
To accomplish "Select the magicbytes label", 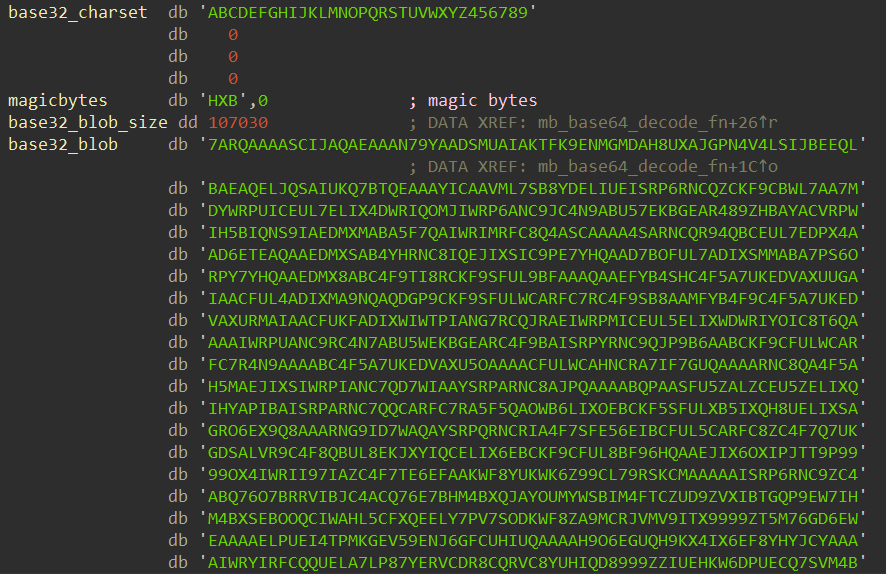I will 58,101.
